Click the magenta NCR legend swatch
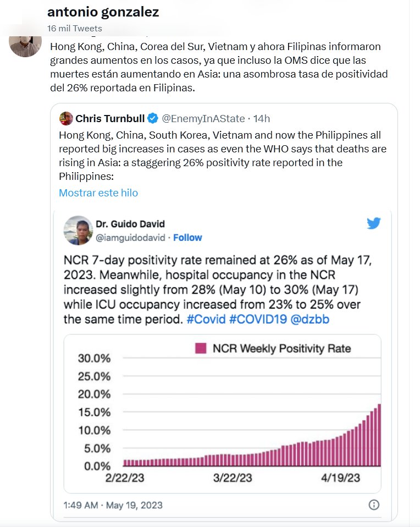This screenshot has width=420, height=527. pyautogui.click(x=201, y=348)
